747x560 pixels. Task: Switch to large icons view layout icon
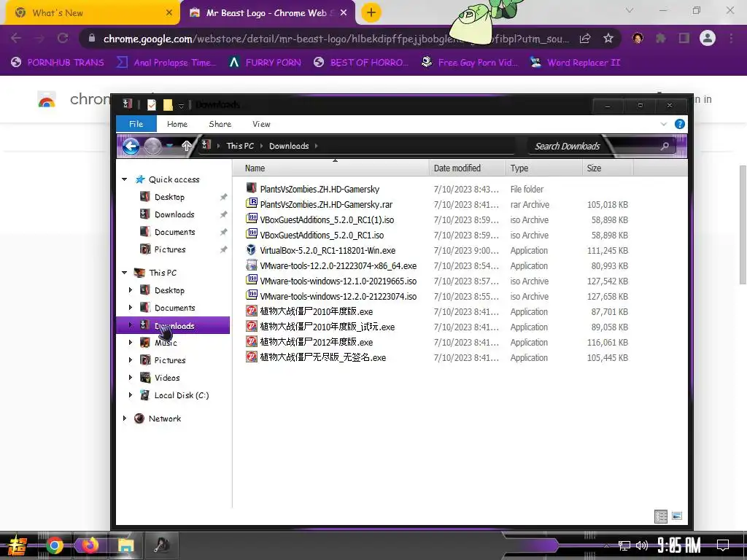tap(677, 516)
